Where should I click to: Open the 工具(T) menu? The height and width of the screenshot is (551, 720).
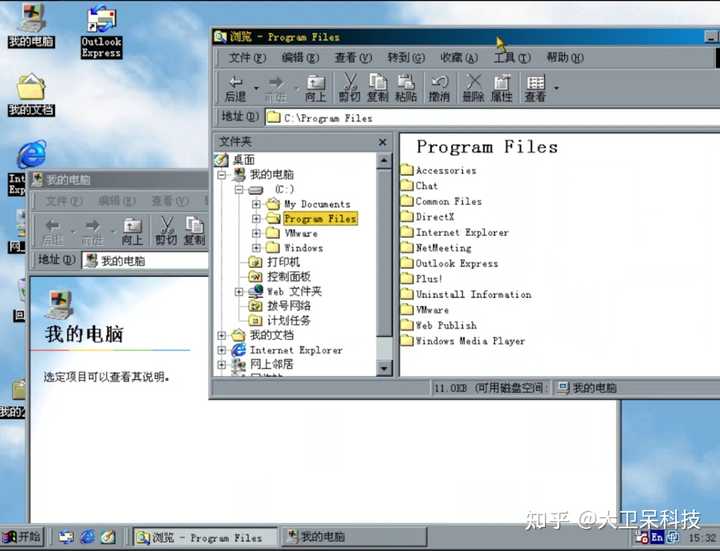pyautogui.click(x=512, y=58)
